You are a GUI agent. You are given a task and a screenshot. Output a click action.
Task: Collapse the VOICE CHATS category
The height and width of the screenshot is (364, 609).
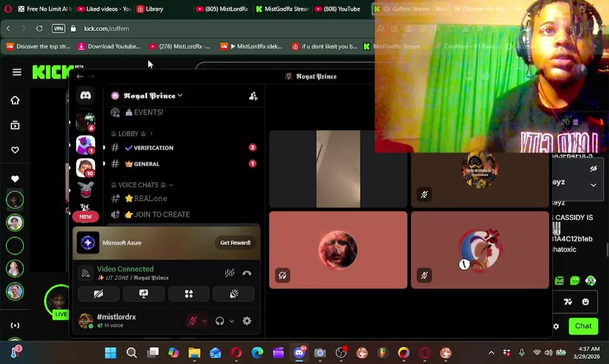tap(142, 185)
